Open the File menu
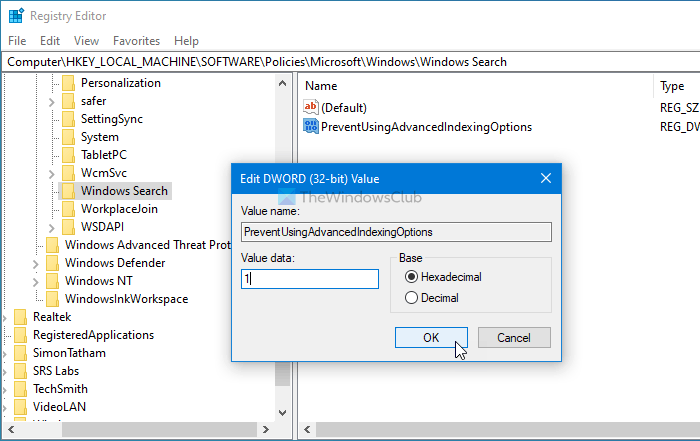700x441 pixels. (x=17, y=41)
